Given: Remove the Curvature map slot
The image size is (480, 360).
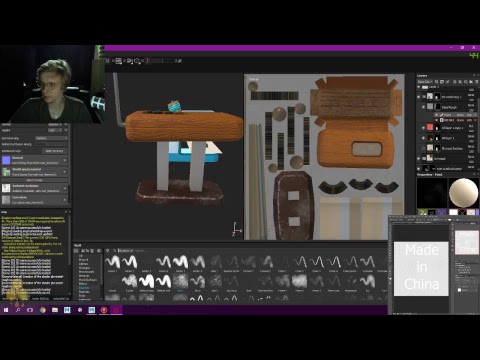Looking at the screenshot, I should tap(65, 200).
